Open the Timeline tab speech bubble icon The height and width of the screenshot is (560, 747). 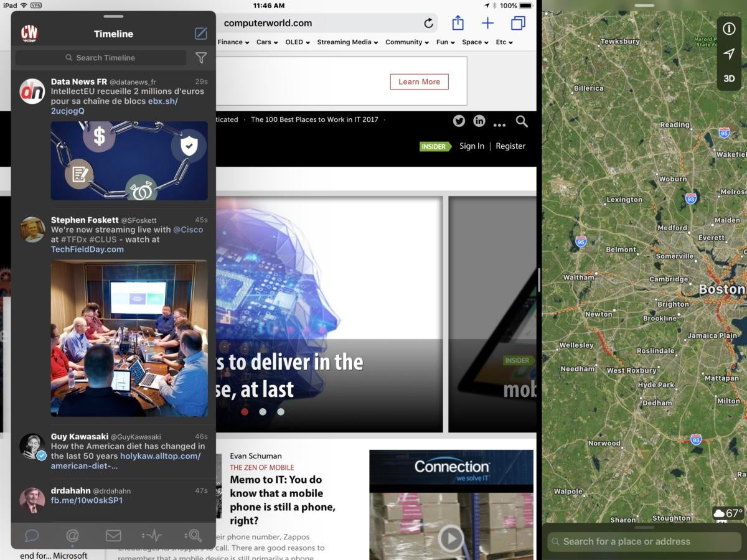(x=32, y=535)
